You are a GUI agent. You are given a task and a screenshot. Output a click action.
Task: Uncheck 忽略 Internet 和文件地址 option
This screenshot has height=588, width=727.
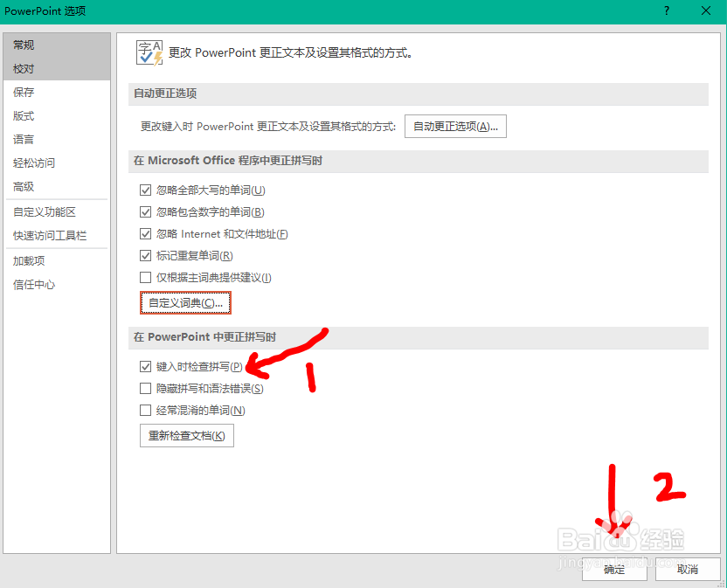146,234
